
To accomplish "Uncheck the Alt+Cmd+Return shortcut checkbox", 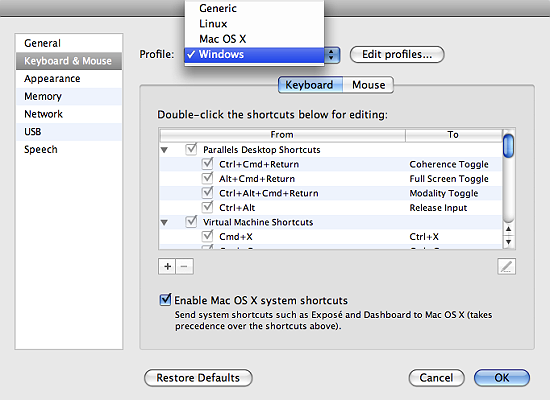I will pos(208,178).
